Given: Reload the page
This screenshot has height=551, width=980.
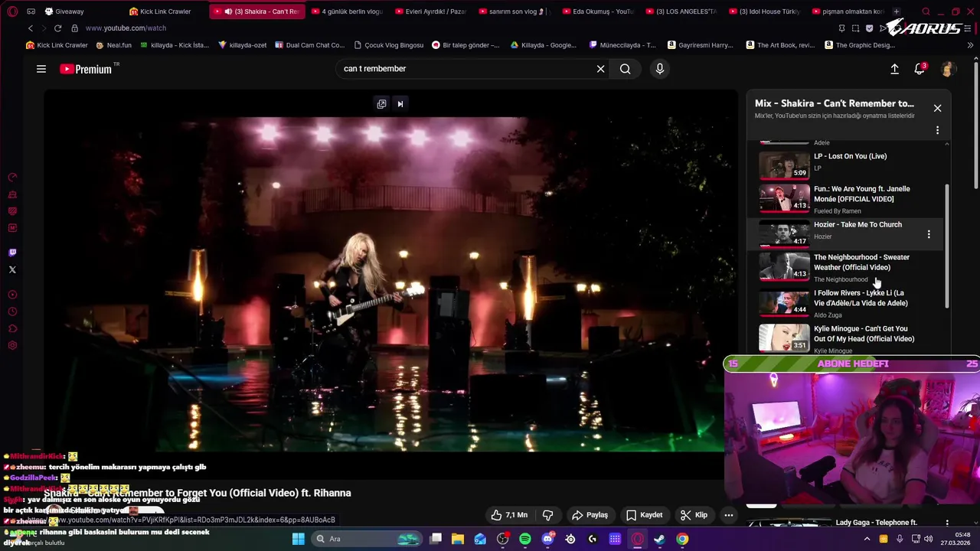Looking at the screenshot, I should pos(57,28).
